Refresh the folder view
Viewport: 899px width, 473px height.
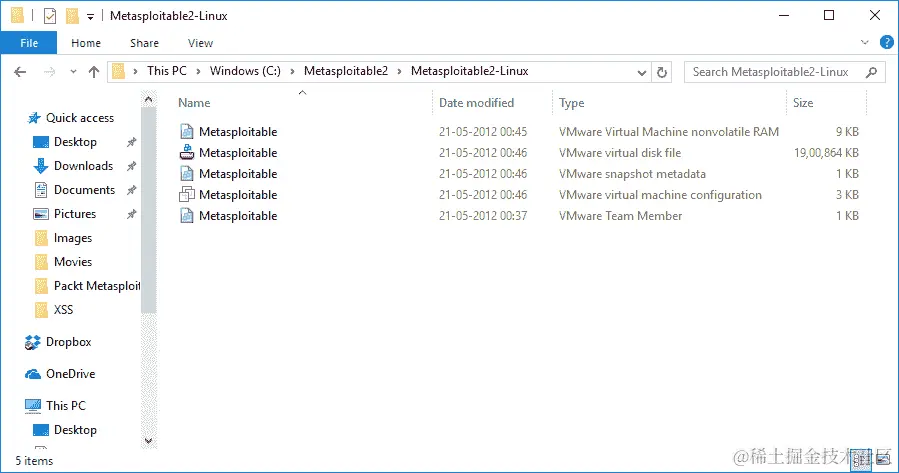662,72
